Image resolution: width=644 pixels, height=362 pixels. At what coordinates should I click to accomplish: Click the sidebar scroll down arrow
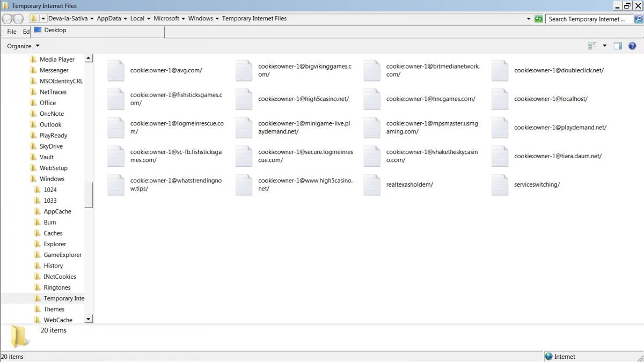[x=89, y=319]
